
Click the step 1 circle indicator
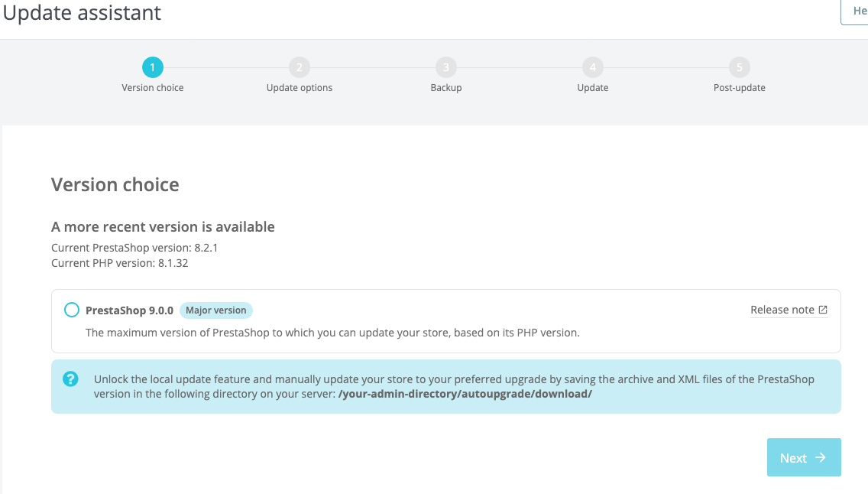coord(153,67)
